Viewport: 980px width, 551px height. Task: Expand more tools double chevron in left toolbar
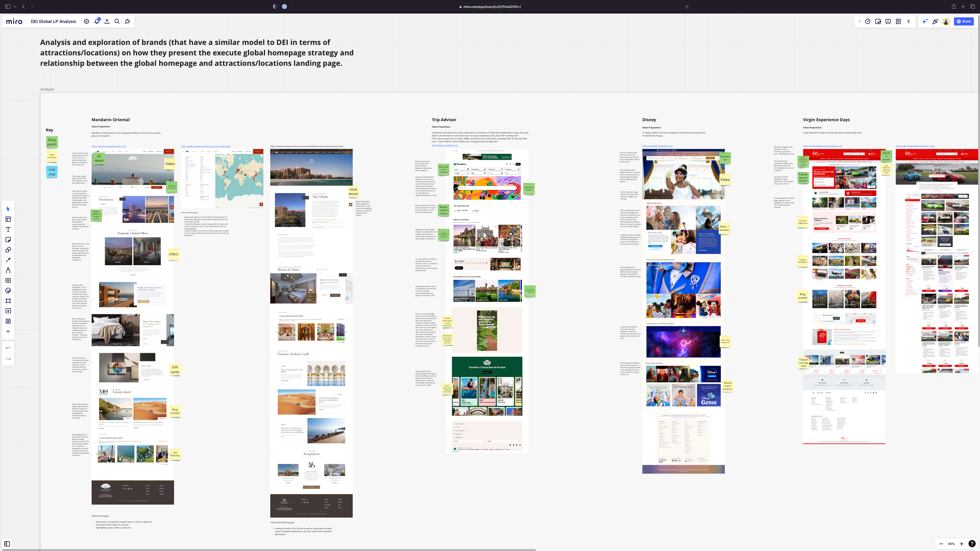[x=8, y=332]
